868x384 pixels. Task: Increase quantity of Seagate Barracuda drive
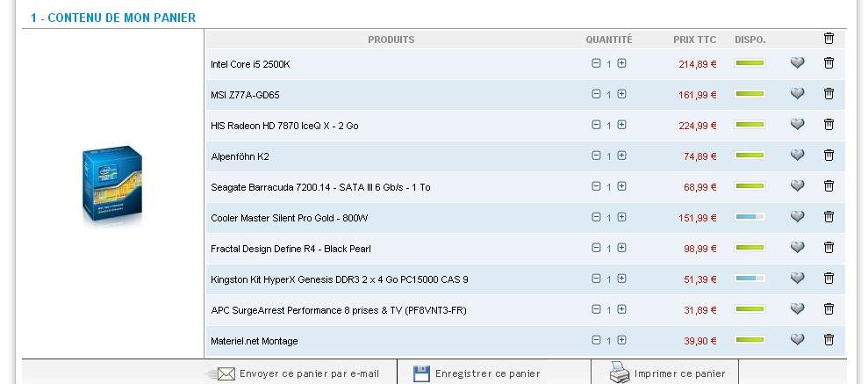pos(621,187)
